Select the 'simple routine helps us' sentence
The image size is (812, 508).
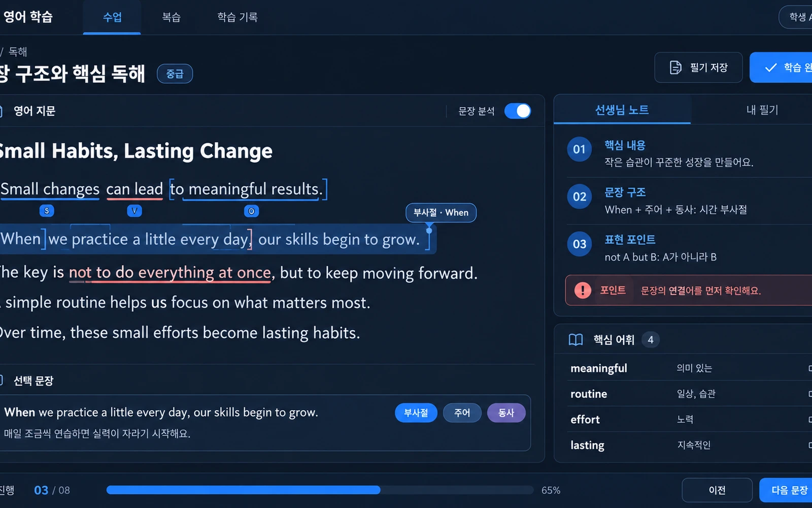pos(185,303)
